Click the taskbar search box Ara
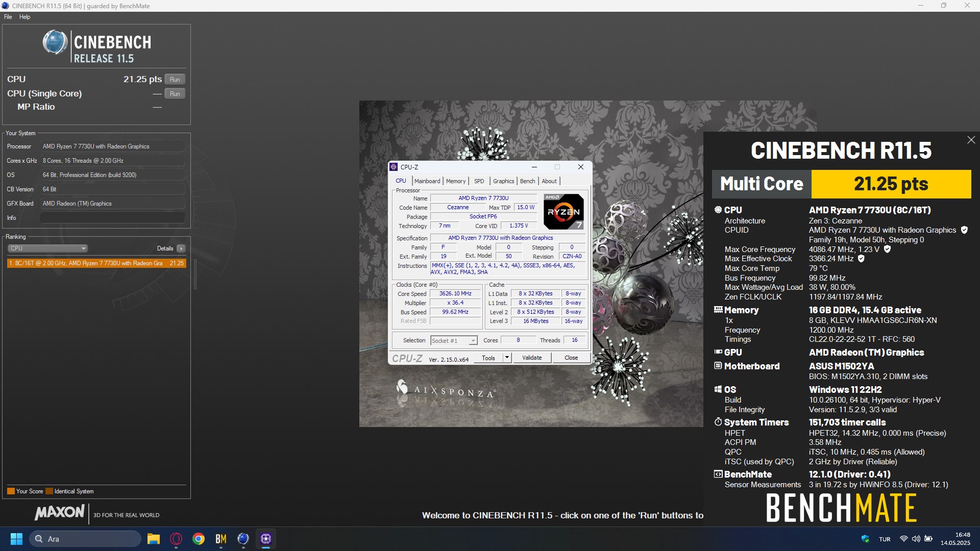The width and height of the screenshot is (980, 551). pos(85,539)
